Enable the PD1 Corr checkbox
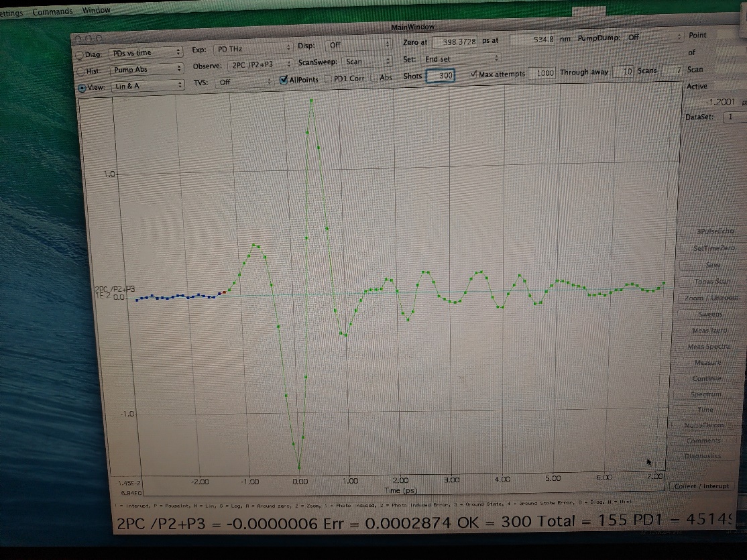747x560 pixels. click(x=328, y=79)
